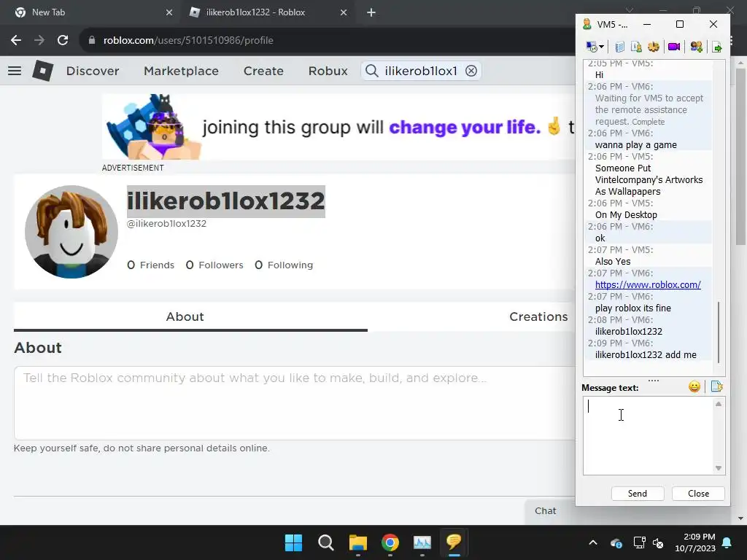747x560 pixels.
Task: Open the https://www.roblox.com/ link in chat
Action: coord(648,285)
